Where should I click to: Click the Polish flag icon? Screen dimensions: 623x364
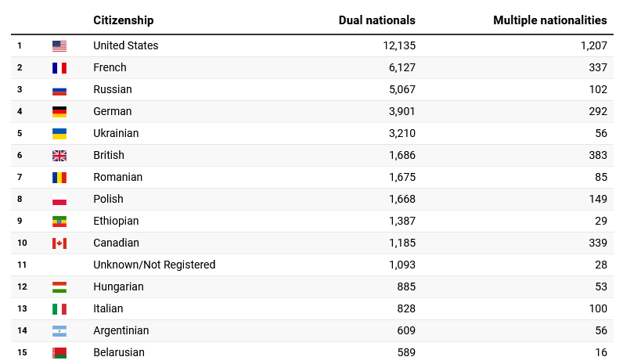[59, 200]
